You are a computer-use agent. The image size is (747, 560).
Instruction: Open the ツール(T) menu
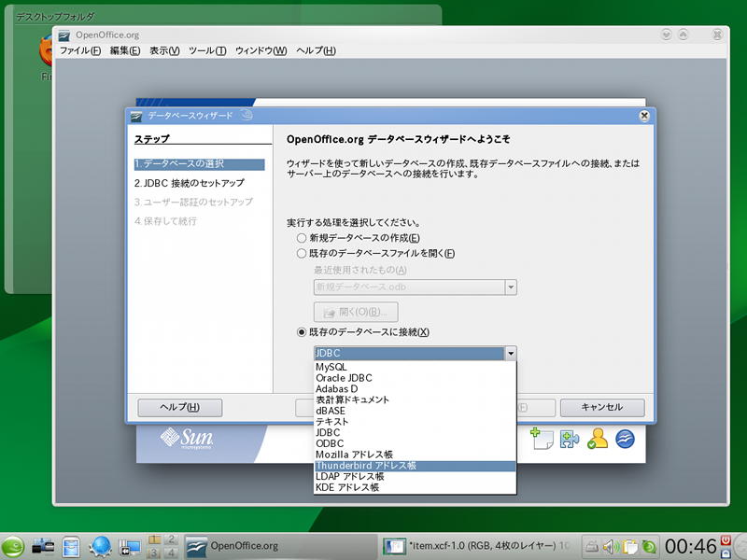206,50
